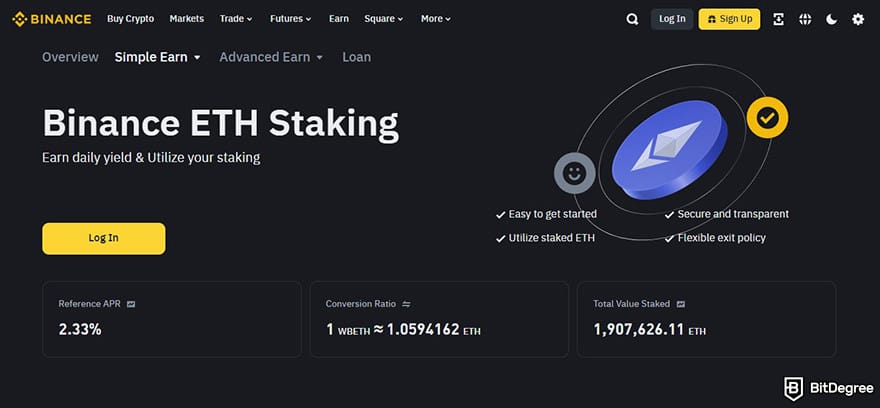Click the Binance ETH Staking heading

[x=221, y=123]
